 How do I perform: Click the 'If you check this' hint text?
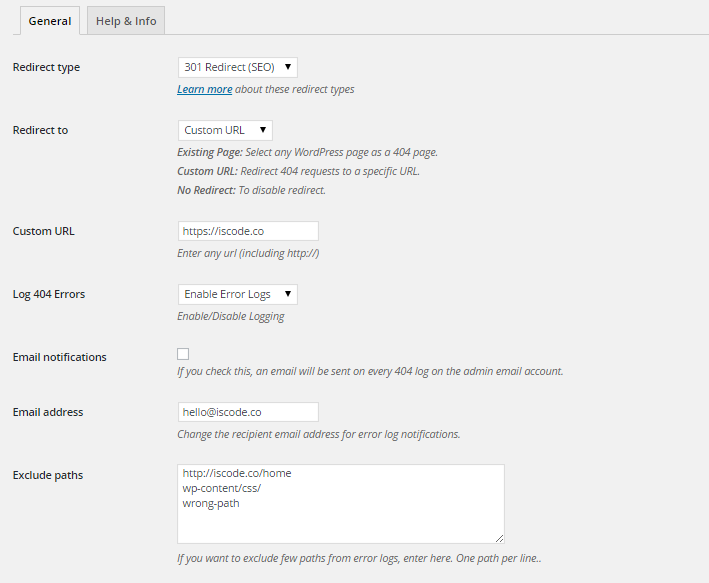[x=370, y=371]
